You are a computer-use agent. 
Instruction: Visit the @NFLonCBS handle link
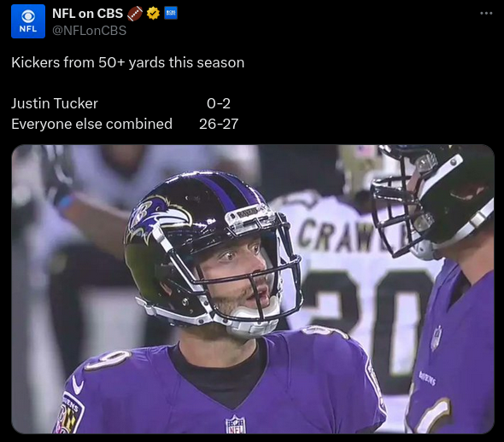click(x=89, y=31)
